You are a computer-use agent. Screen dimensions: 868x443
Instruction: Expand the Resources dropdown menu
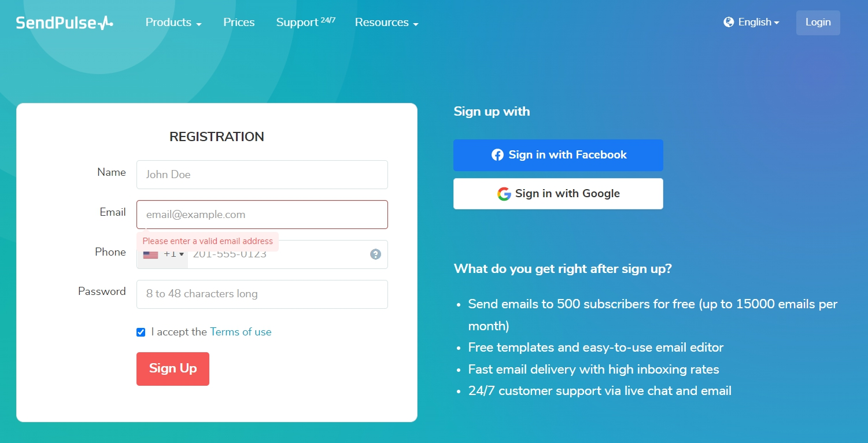(386, 23)
